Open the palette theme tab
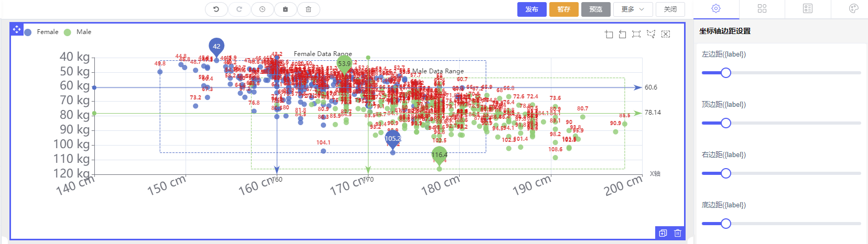Image resolution: width=868 pixels, height=244 pixels. 853,9
